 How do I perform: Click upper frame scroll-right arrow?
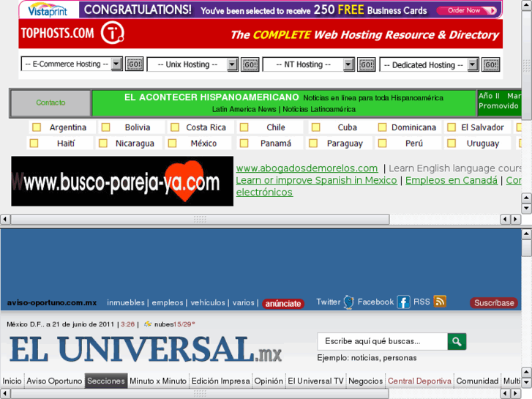point(516,220)
